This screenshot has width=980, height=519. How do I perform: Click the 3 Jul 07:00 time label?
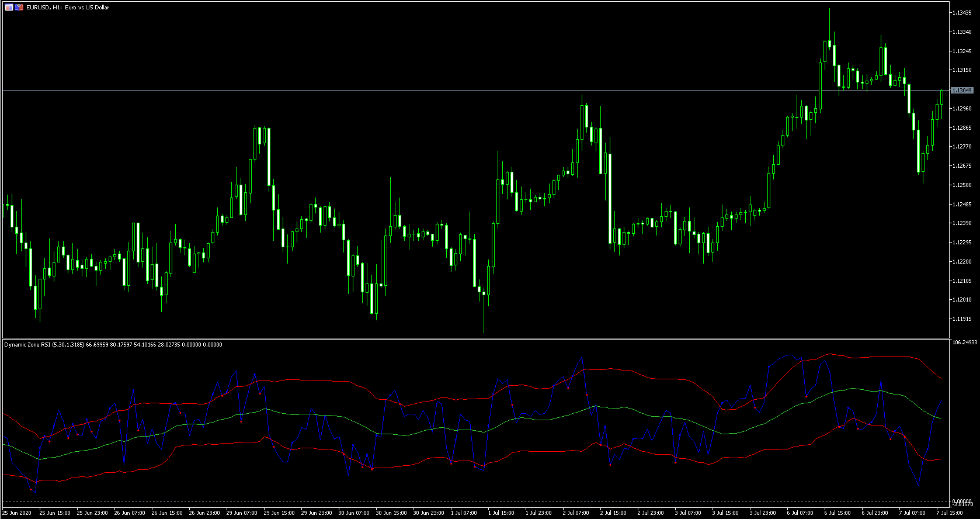pyautogui.click(x=688, y=513)
